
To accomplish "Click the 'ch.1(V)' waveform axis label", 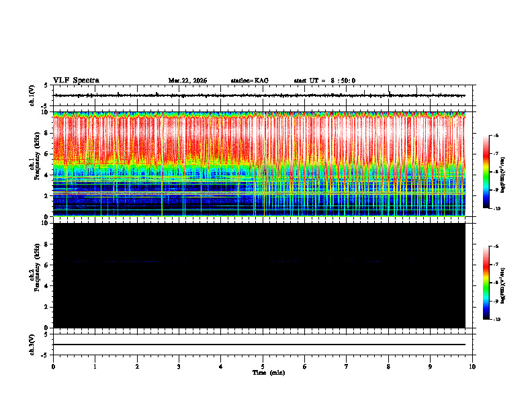I will coord(32,95).
